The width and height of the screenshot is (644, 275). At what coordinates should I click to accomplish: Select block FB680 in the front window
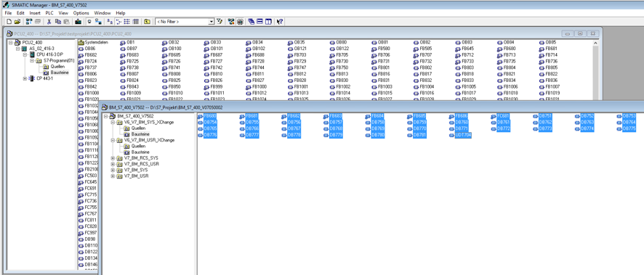click(x=206, y=116)
